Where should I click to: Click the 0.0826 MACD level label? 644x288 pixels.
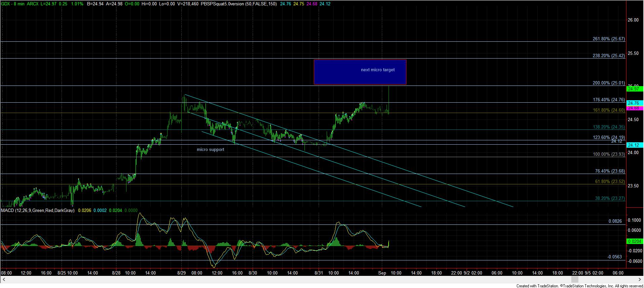(615, 221)
